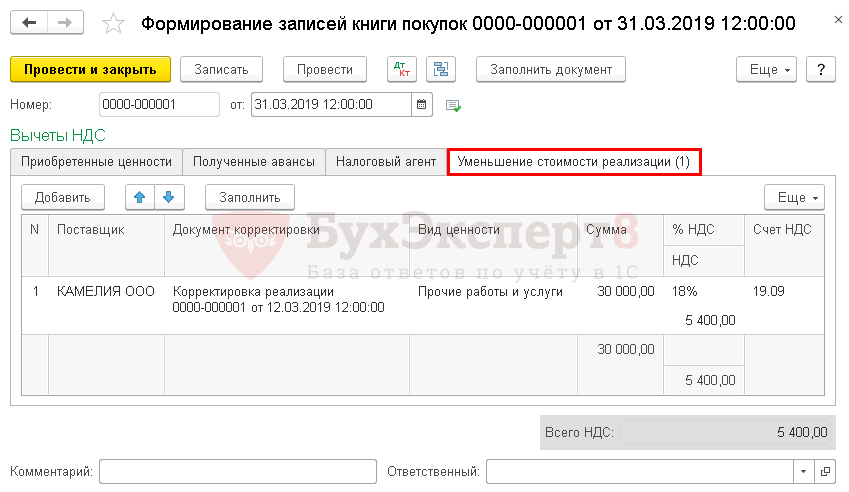Open calendar picker for date field

[x=422, y=104]
